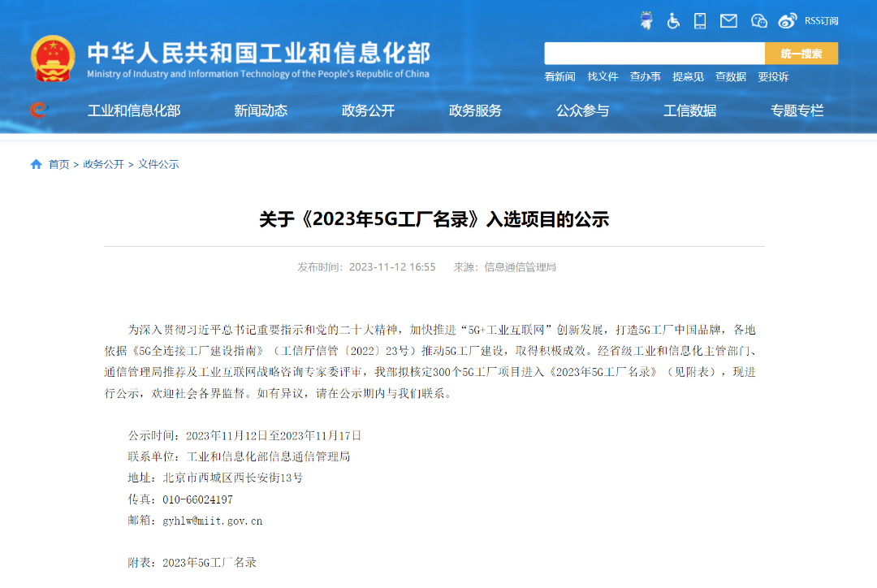877x588 pixels.
Task: Open the 新闻动态 navigation menu
Action: [261, 110]
